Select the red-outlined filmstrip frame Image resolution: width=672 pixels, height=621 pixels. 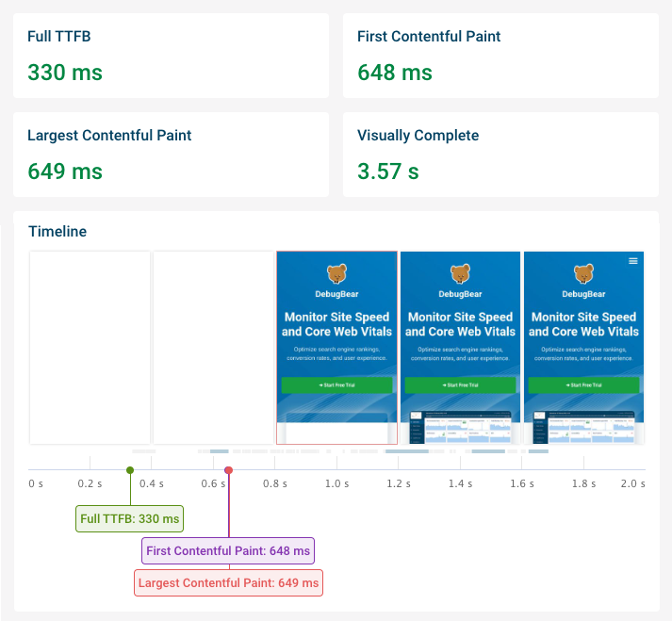[336, 348]
